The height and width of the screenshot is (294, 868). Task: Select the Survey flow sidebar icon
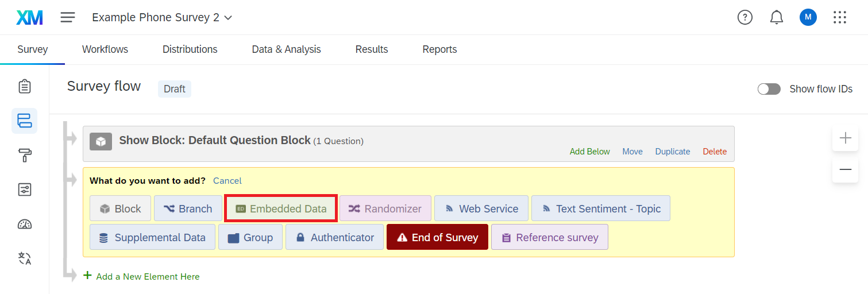(25, 121)
